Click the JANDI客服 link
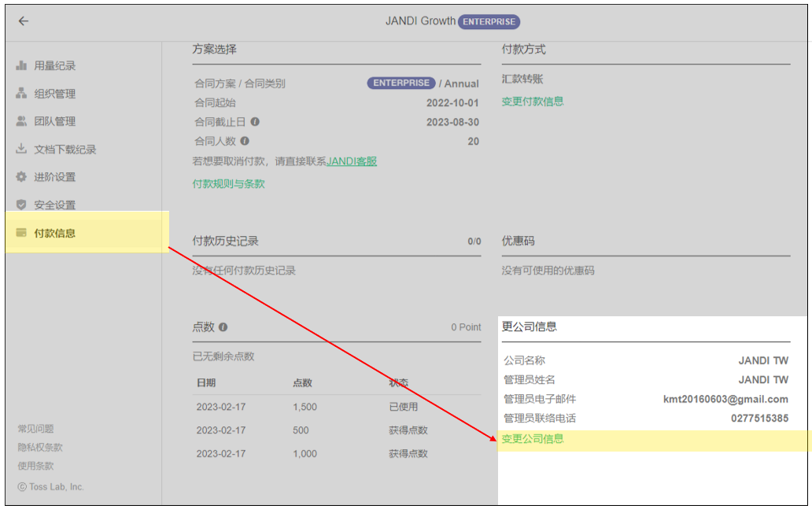Screen dimensions: 812x509 pyautogui.click(x=352, y=161)
